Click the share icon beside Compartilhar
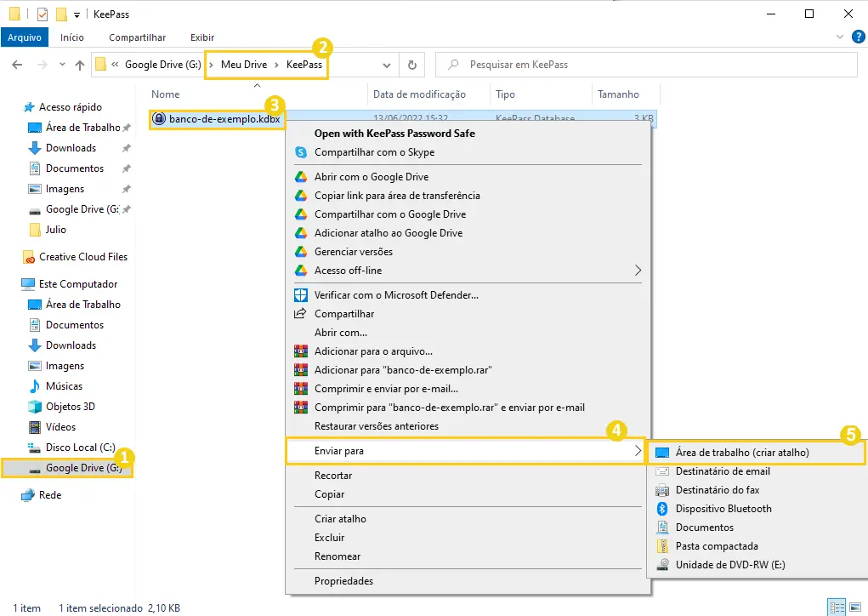 pos(300,314)
